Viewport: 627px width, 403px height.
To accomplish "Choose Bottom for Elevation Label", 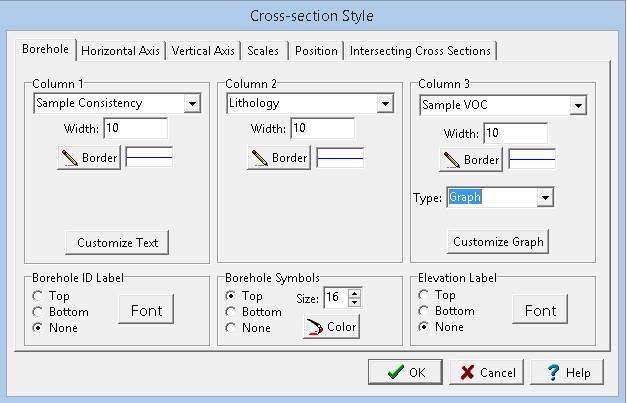I will pyautogui.click(x=424, y=311).
